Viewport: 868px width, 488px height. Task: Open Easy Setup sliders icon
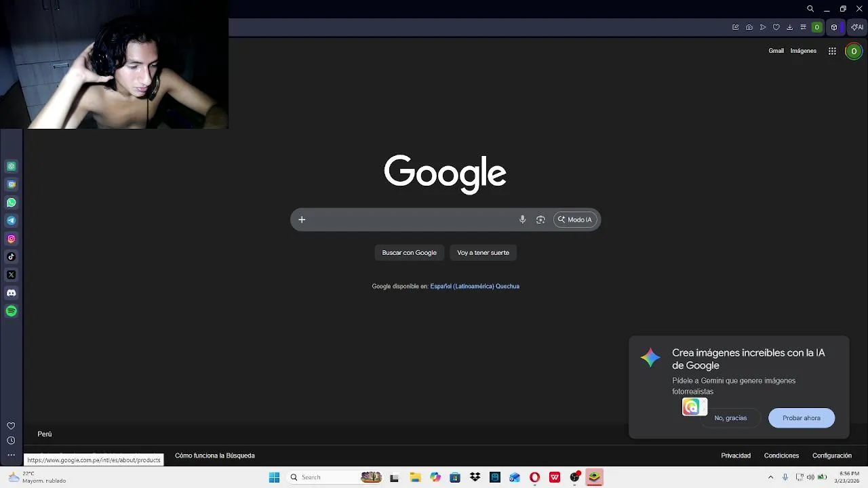click(804, 27)
